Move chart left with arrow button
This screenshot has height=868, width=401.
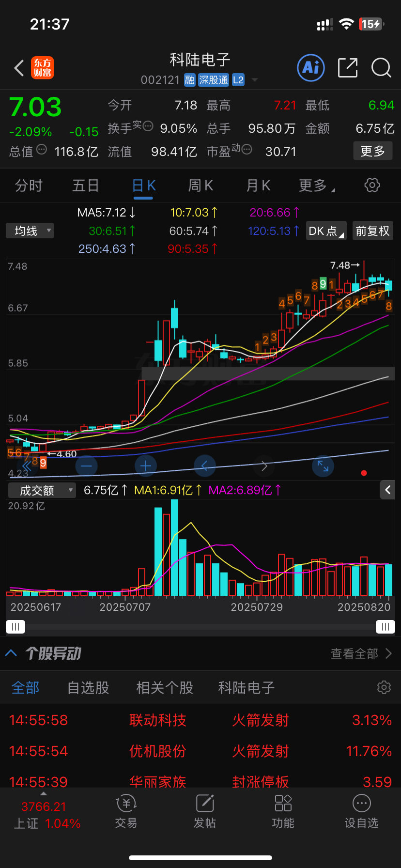[x=205, y=466]
